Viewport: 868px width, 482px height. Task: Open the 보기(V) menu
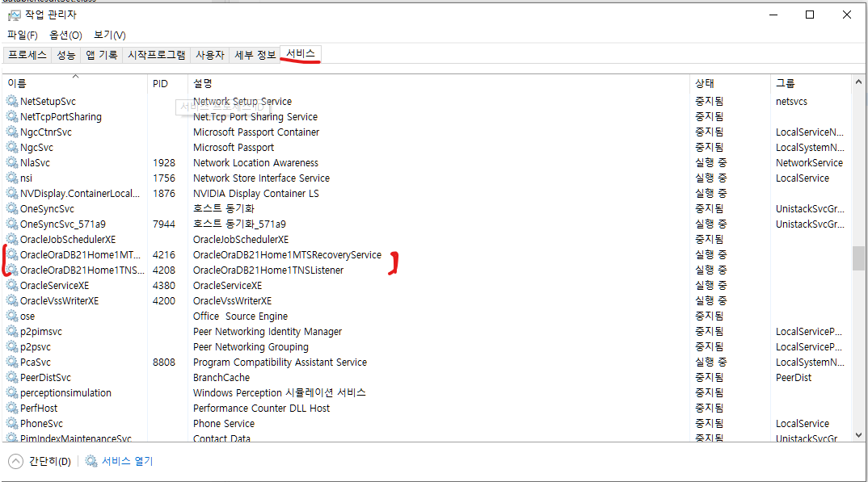pyautogui.click(x=110, y=35)
